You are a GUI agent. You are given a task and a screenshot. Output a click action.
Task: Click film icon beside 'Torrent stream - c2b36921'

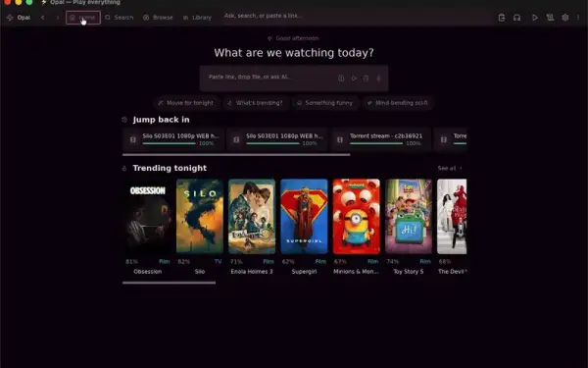pos(340,139)
